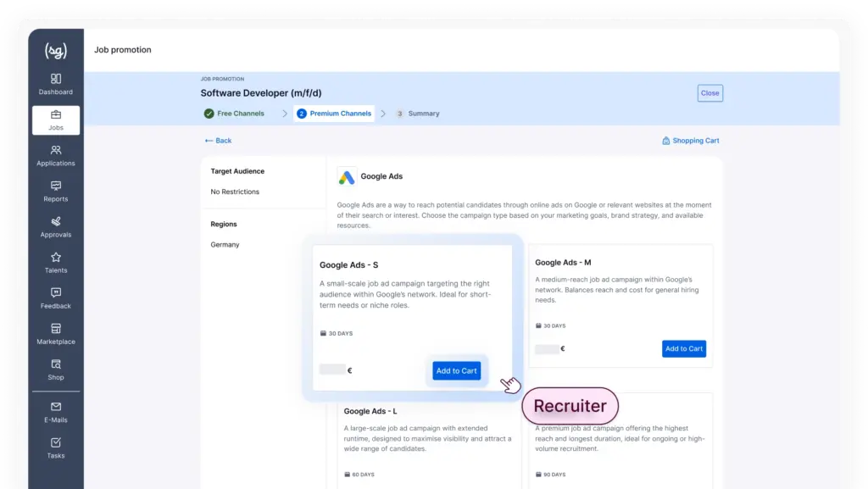Add Google Ads - S to cart
The width and height of the screenshot is (868, 489).
coord(456,370)
